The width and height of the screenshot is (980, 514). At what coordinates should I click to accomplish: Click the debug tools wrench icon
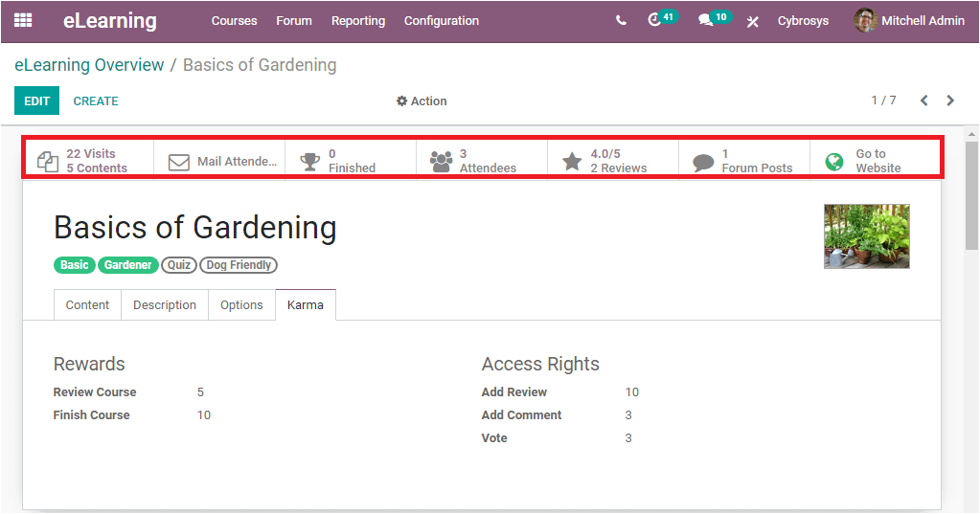tap(753, 21)
